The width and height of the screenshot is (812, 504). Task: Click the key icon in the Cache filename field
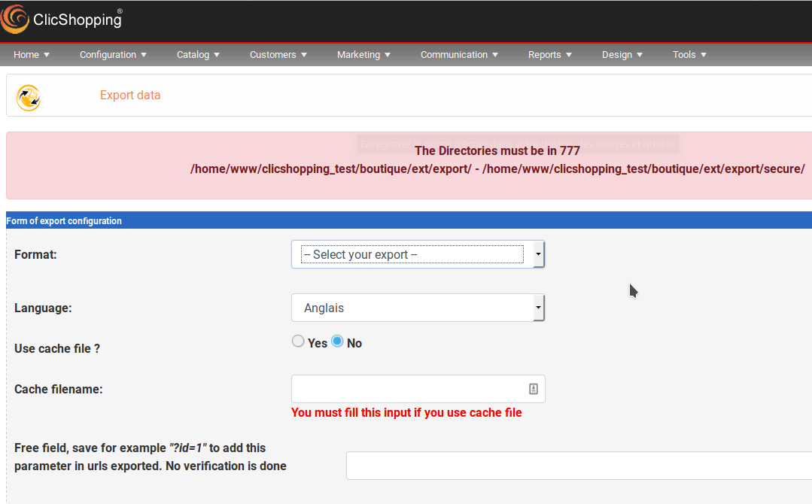click(x=534, y=389)
